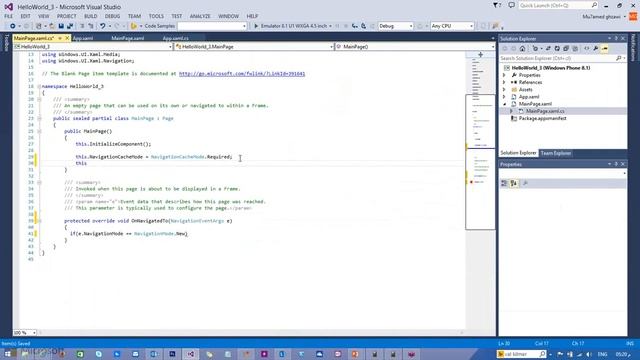The image size is (640, 360).
Task: Click the Code Samples lightbulb icon
Action: [x=134, y=26]
